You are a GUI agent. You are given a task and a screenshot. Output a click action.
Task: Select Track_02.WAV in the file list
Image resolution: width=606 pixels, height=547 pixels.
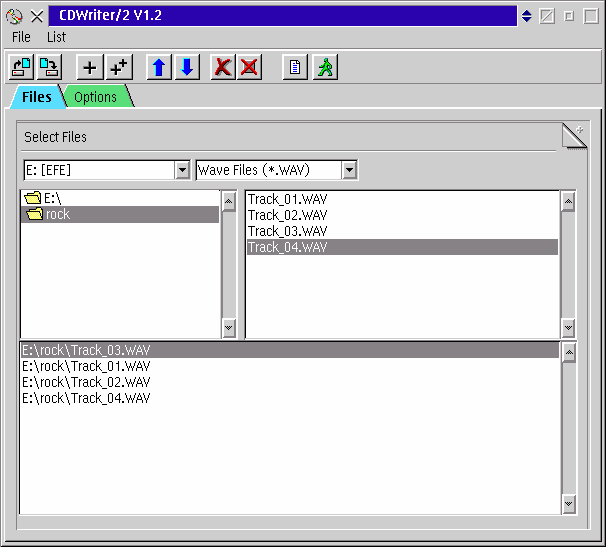click(x=402, y=215)
